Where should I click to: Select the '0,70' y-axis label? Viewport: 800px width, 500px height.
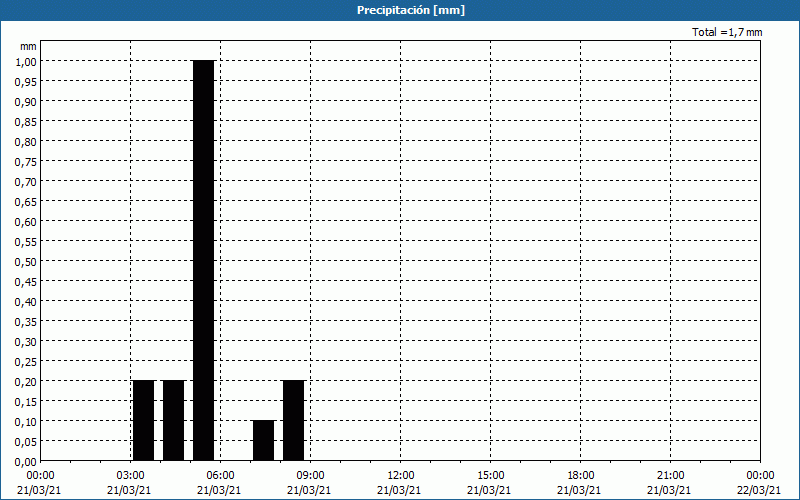click(x=26, y=182)
